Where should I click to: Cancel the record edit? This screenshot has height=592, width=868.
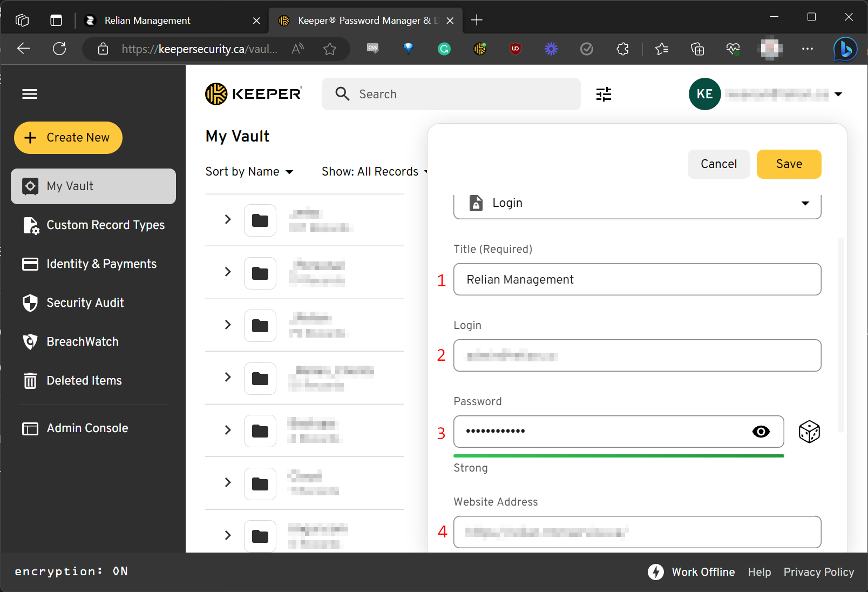(718, 164)
